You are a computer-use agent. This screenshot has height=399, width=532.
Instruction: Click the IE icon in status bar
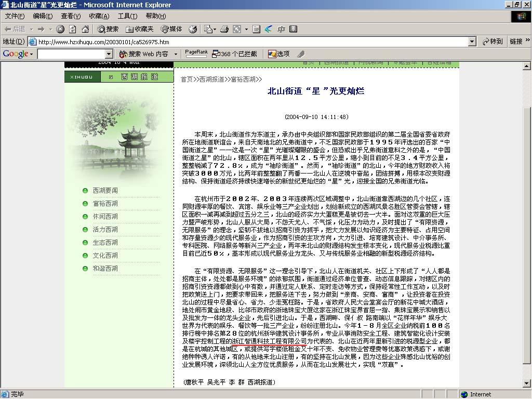[5, 394]
